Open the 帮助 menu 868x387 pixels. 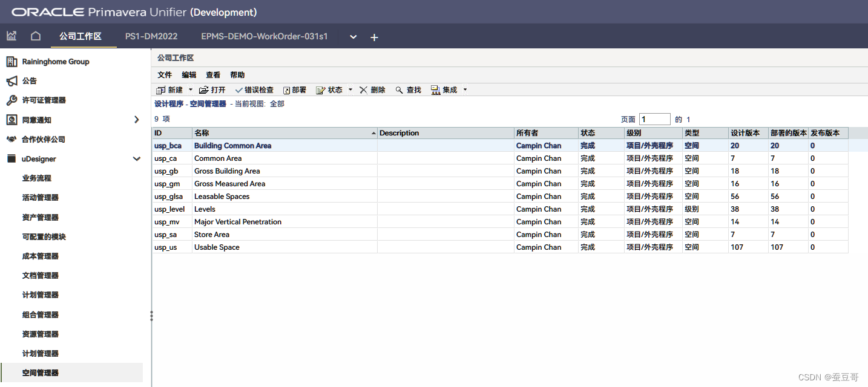tap(237, 75)
